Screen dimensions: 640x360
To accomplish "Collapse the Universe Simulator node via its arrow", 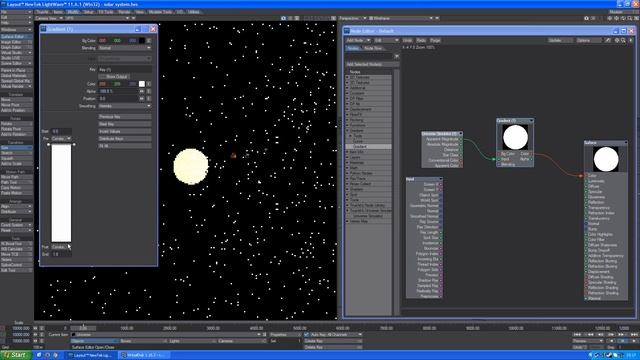I will tap(460, 134).
